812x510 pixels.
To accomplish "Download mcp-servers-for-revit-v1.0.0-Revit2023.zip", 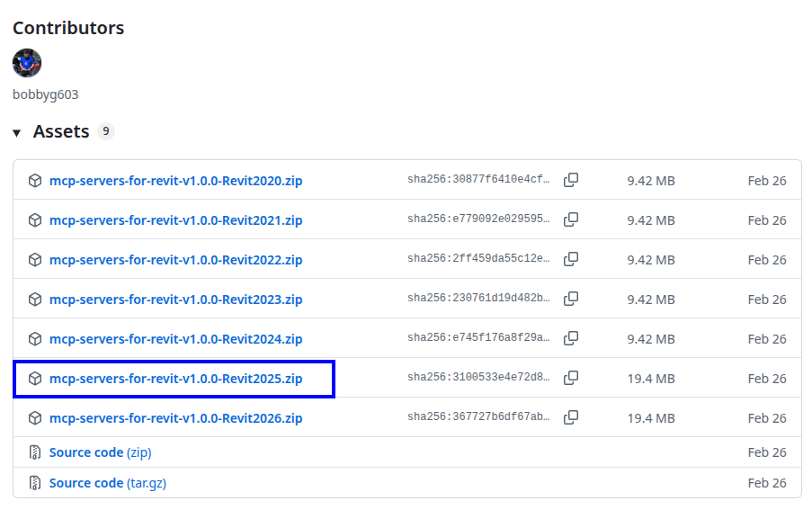I will point(175,300).
